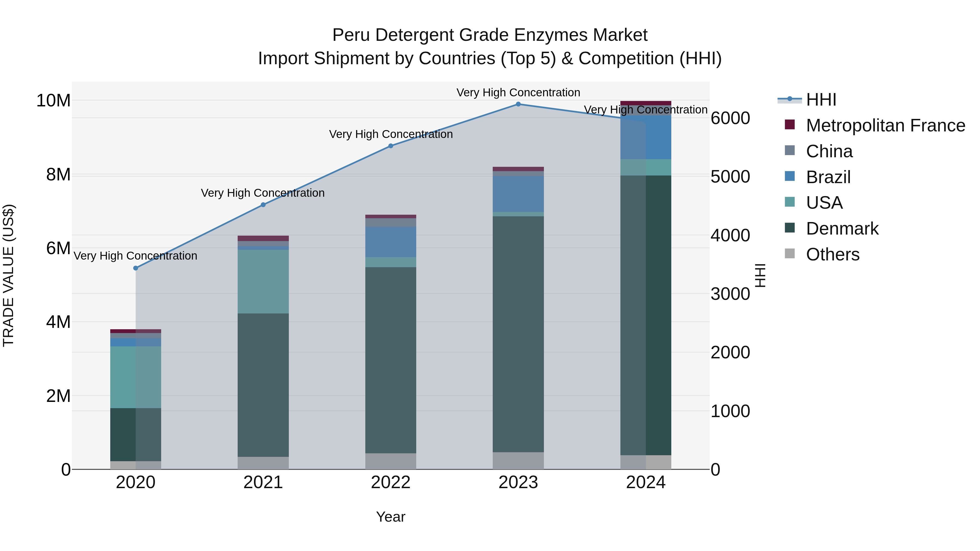The width and height of the screenshot is (980, 551).
Task: Click Very High Concentration label above 2020
Action: pos(136,256)
